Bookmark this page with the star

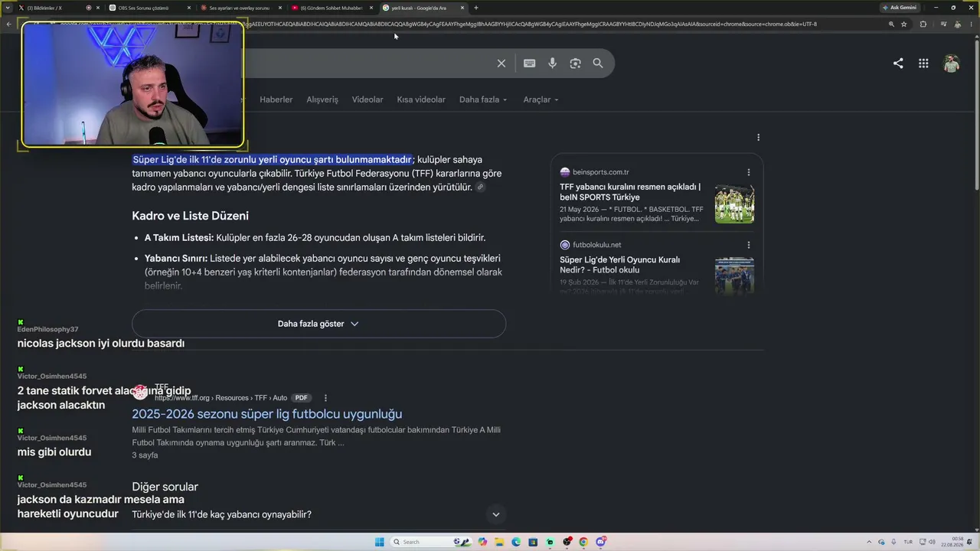(904, 24)
